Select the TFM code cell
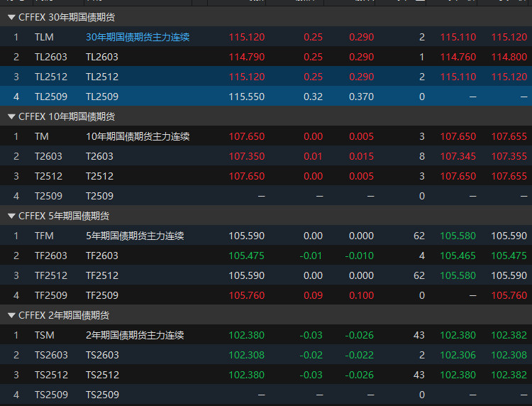 (x=44, y=236)
